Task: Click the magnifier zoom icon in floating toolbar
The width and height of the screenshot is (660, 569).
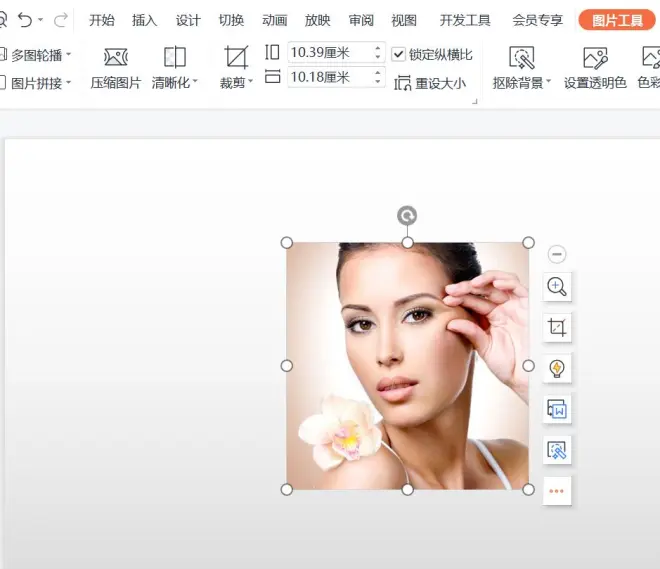Action: [557, 287]
